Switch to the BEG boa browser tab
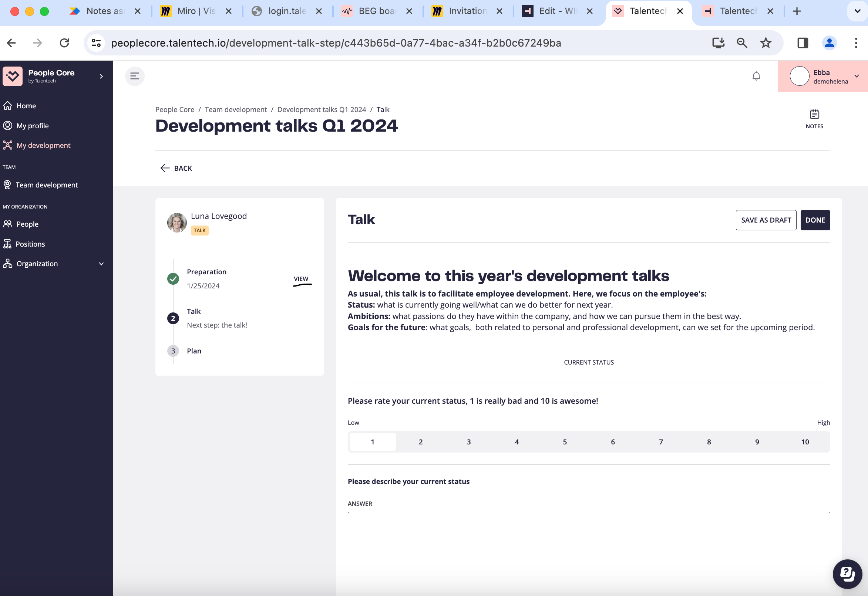Screen dimensions: 868x596 pyautogui.click(x=377, y=11)
